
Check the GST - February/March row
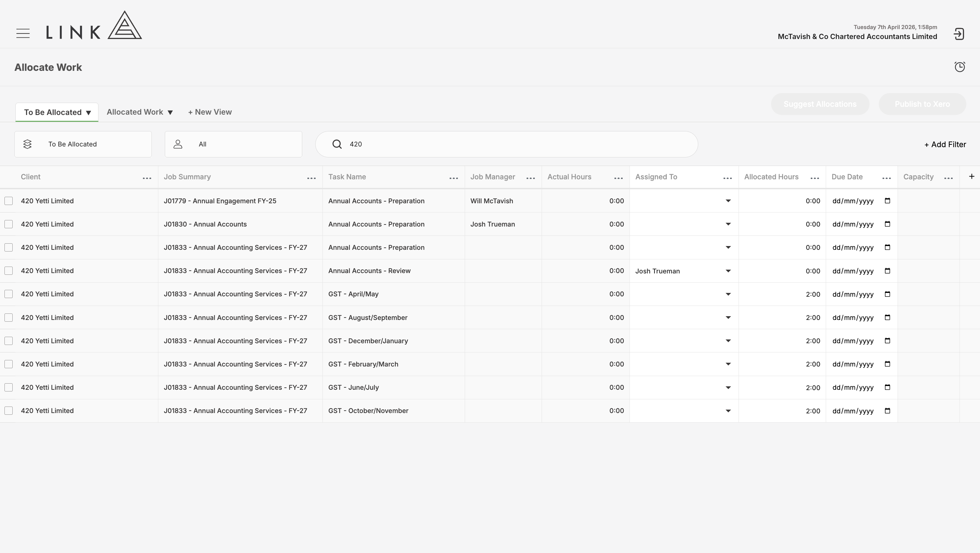pyautogui.click(x=9, y=364)
